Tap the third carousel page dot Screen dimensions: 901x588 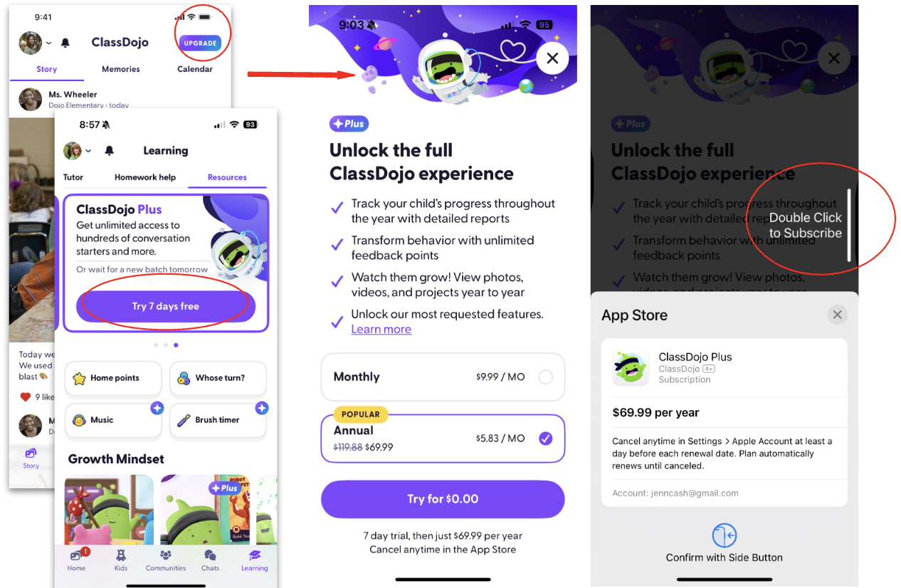click(176, 345)
